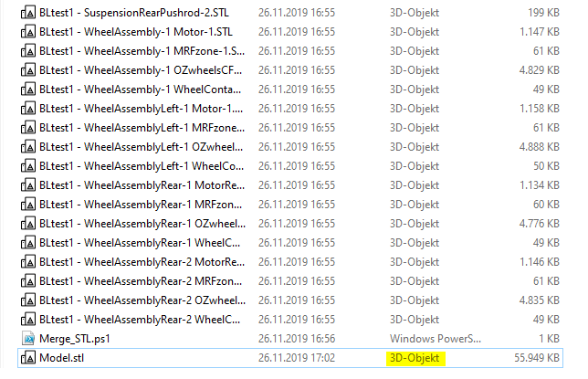Viewport: 588px width, 379px height.
Task: Click the icon of WheelAssemblyRear-2 WheelC file
Action: (28, 320)
